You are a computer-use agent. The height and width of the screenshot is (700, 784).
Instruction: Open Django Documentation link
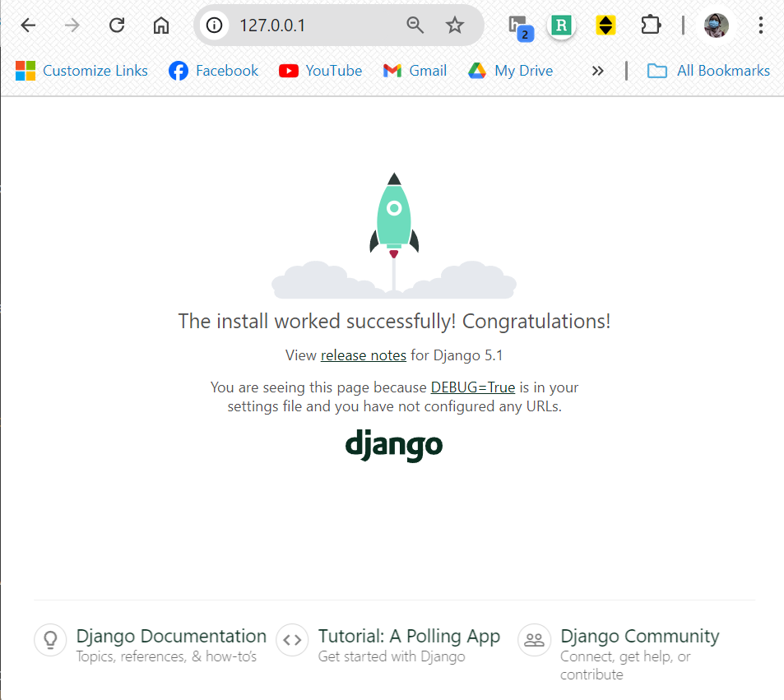171,637
